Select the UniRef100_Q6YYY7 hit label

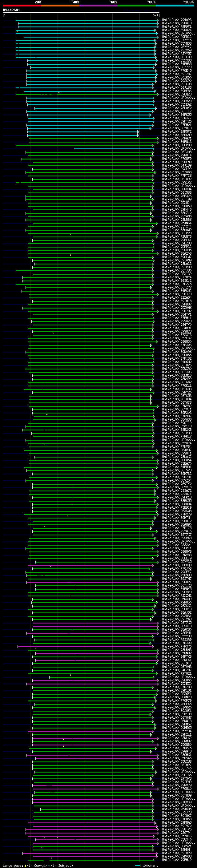177,47
